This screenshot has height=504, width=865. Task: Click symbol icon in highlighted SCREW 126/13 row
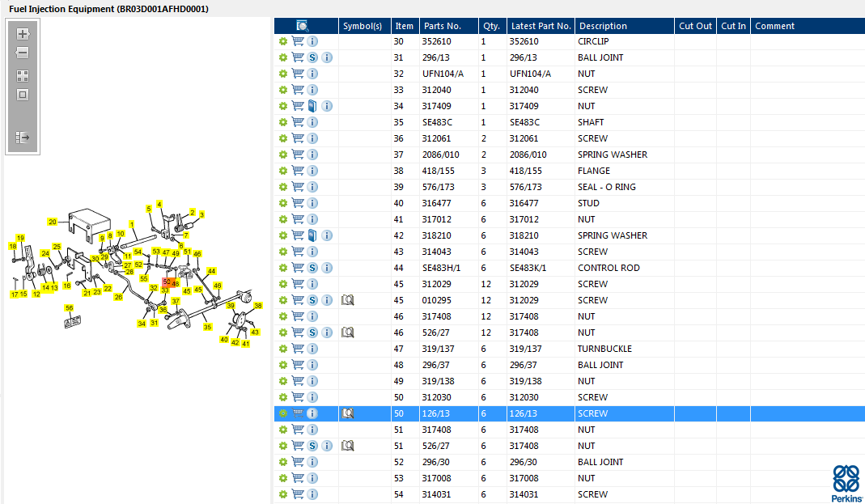(x=348, y=413)
